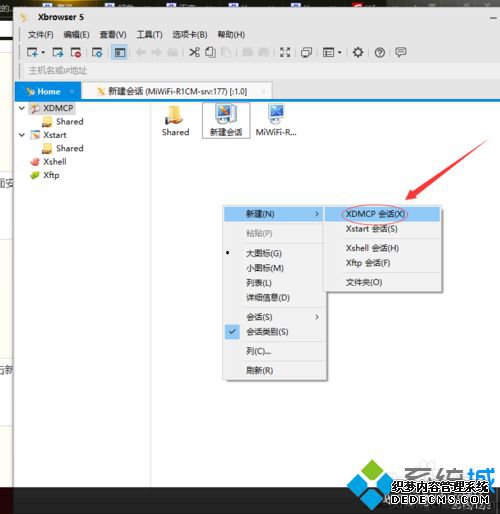Click 刷新(R) in context menu
The image size is (500, 514).
click(273, 370)
